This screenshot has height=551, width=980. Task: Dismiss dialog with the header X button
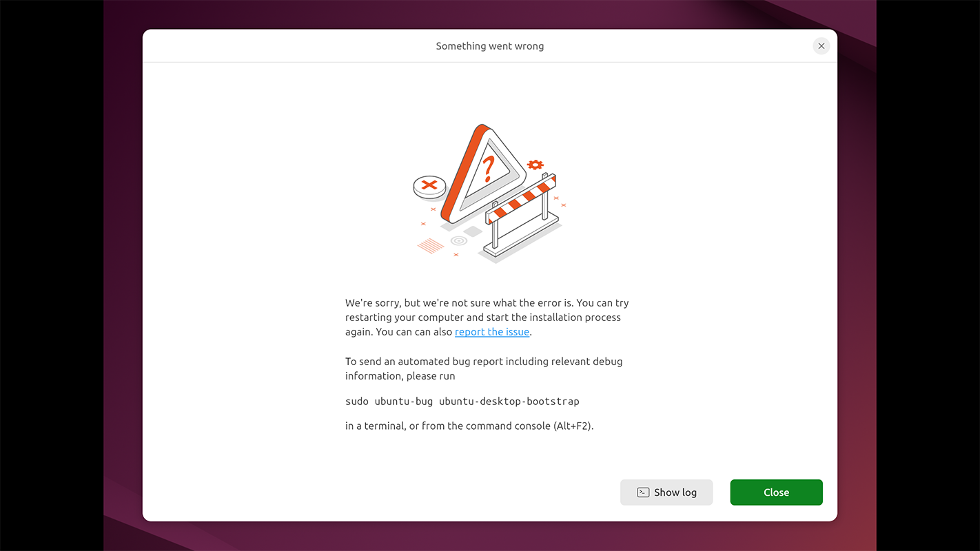click(821, 46)
